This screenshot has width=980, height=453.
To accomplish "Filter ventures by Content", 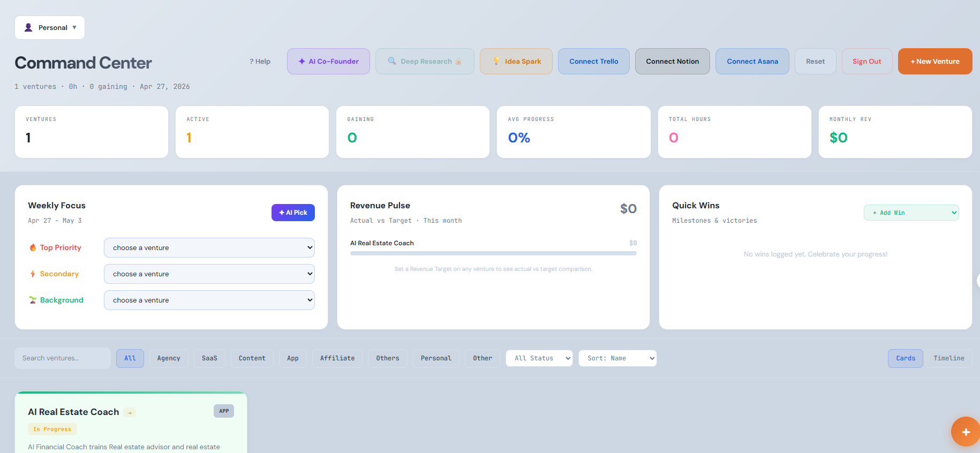I will 252,358.
